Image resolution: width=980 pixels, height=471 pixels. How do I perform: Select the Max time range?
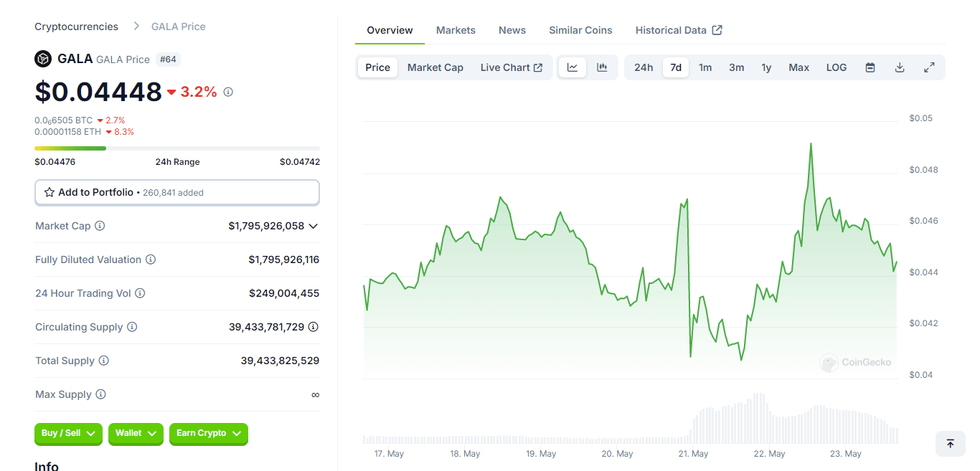click(799, 67)
